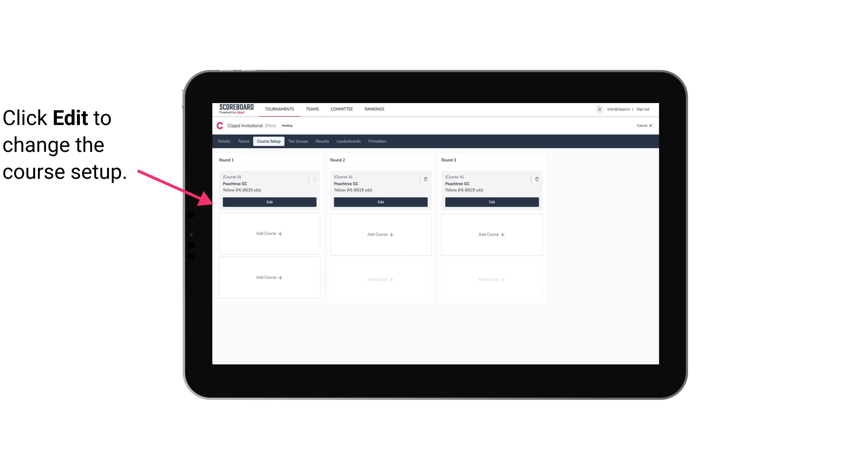Switch to the Details tab
The width and height of the screenshot is (868, 467).
[225, 141]
